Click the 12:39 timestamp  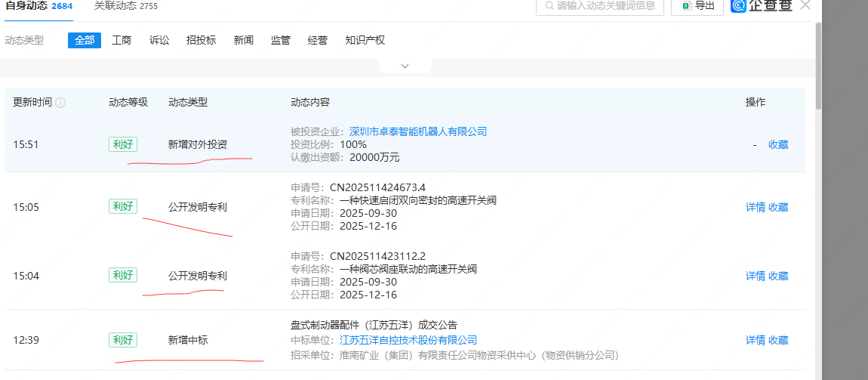click(26, 340)
